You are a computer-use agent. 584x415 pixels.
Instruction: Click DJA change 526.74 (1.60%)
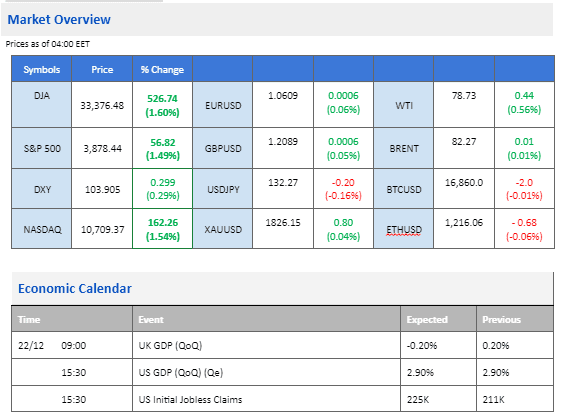[162, 105]
